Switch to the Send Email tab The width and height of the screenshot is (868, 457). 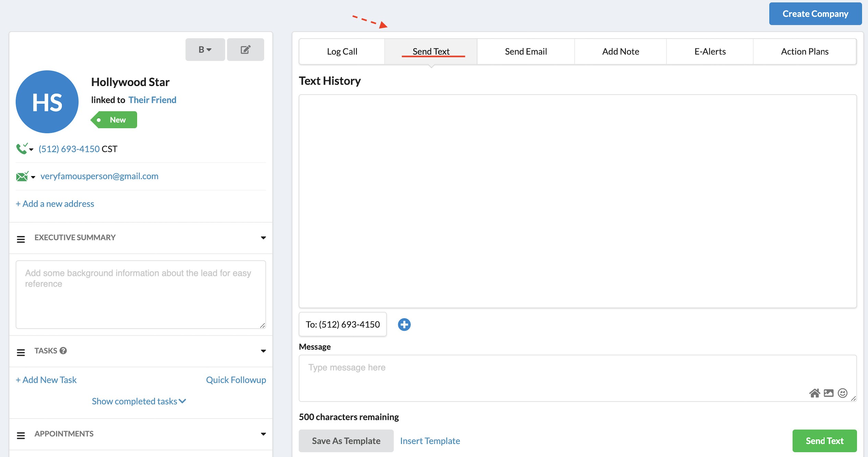point(526,51)
